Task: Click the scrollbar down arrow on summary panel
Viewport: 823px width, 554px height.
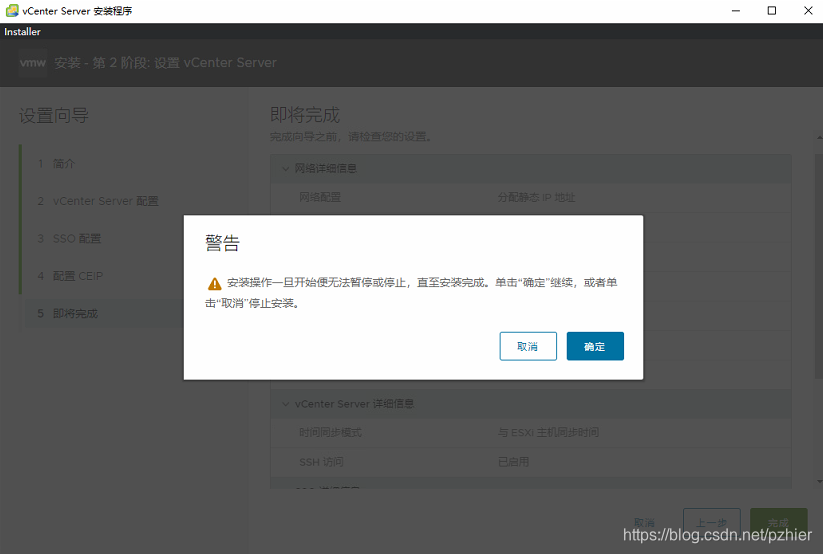Action: coord(819,482)
